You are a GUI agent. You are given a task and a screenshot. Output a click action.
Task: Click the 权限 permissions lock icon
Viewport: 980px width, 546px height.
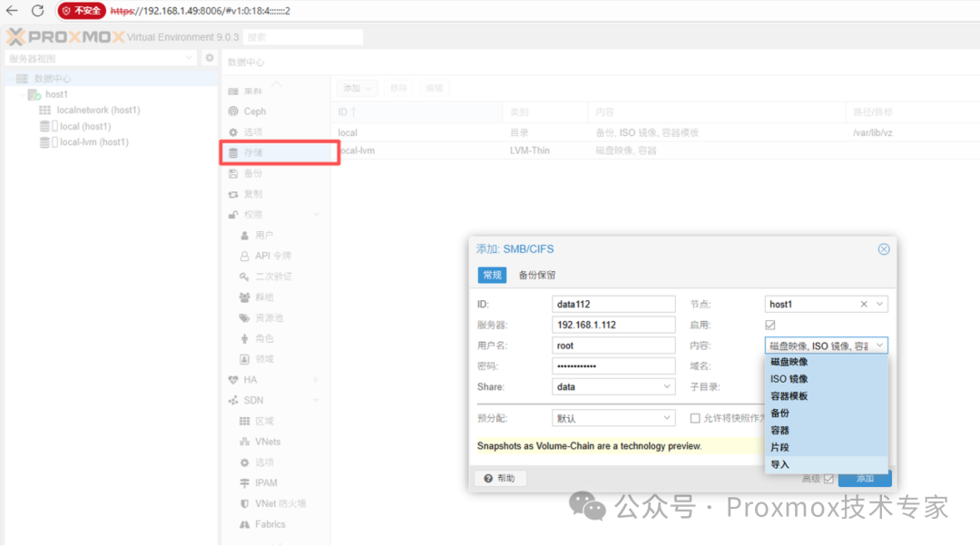(x=233, y=215)
